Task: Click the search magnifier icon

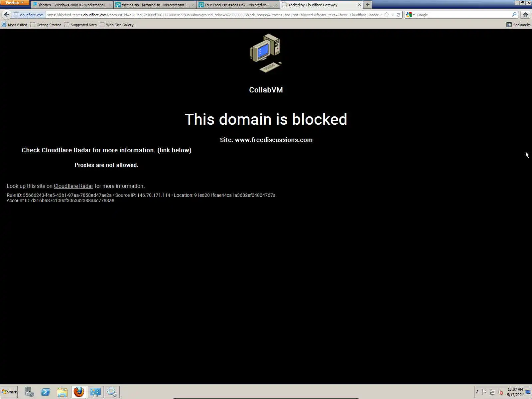Action: (x=514, y=15)
